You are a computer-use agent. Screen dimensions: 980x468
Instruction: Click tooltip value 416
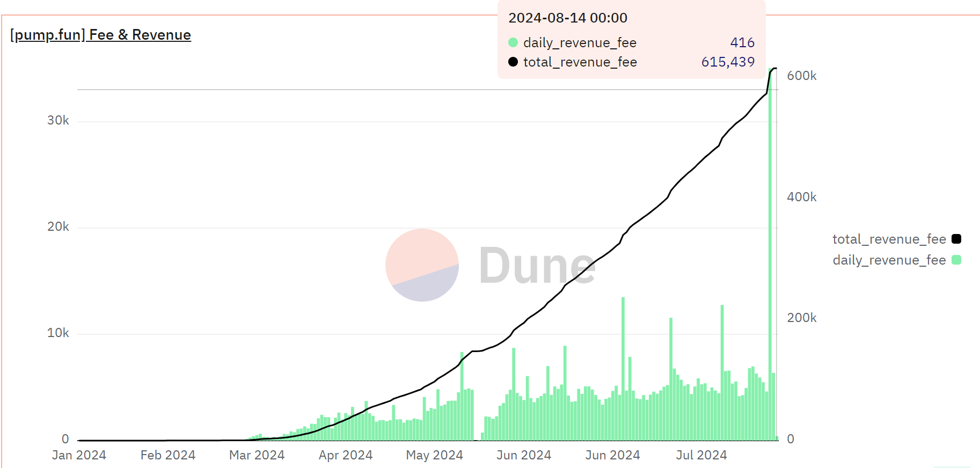742,42
